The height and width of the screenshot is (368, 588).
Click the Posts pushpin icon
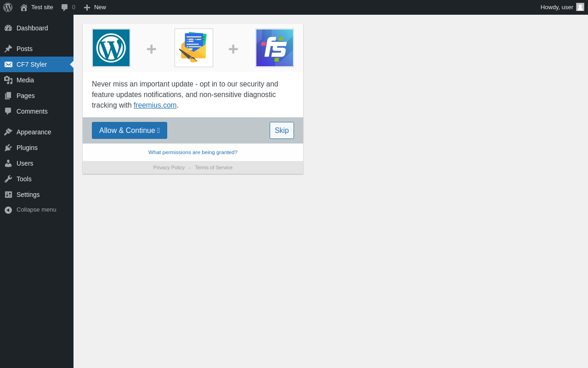pyautogui.click(x=8, y=49)
